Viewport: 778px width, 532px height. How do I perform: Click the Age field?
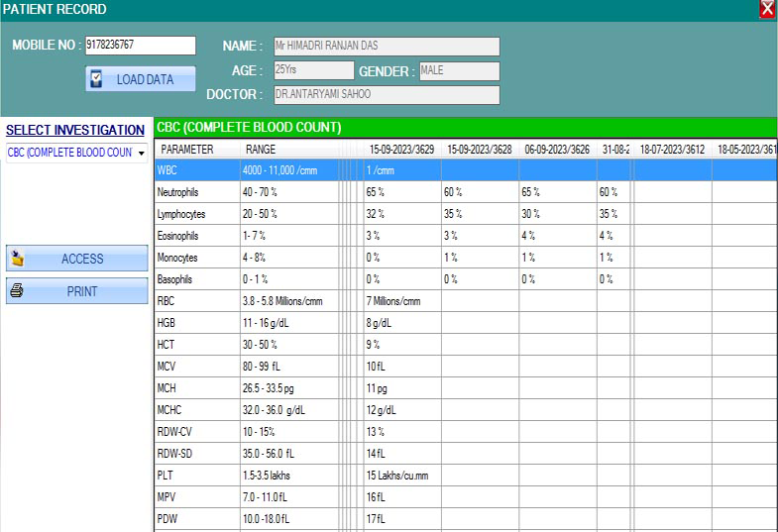click(x=312, y=70)
